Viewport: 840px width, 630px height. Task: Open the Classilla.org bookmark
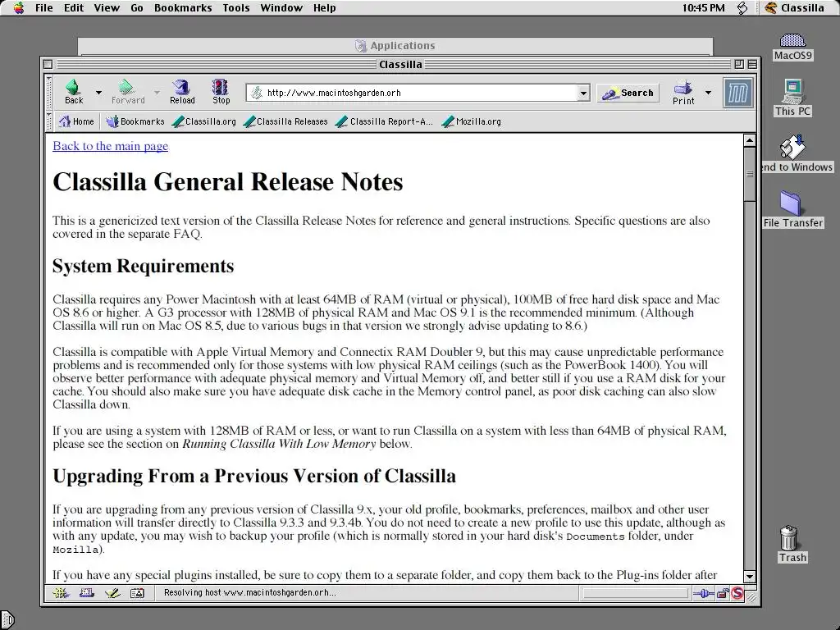[204, 121]
